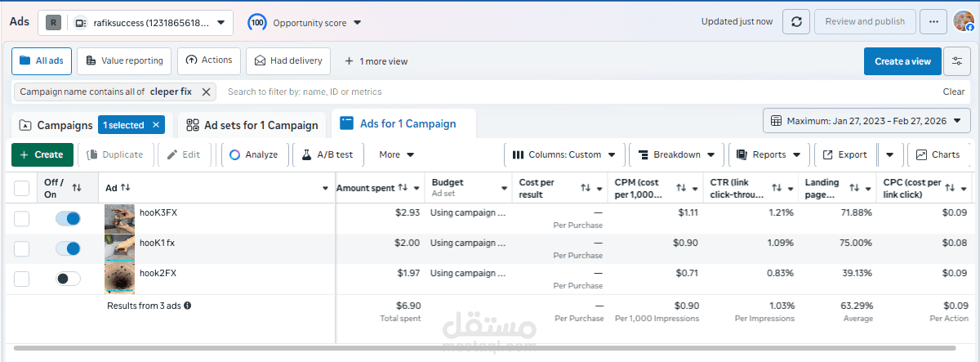The image size is (980, 362).
Task: Sort by CTR column arrows
Action: pos(777,188)
